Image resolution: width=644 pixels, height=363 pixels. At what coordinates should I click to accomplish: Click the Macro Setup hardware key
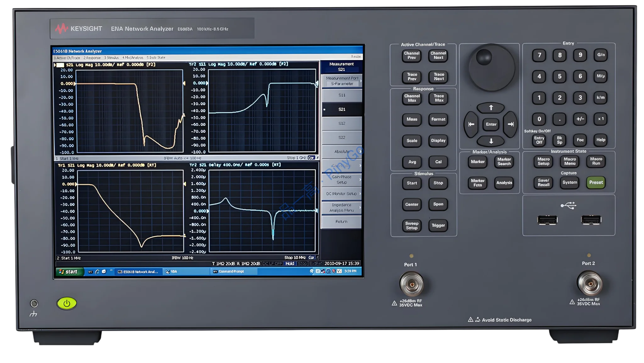click(543, 161)
